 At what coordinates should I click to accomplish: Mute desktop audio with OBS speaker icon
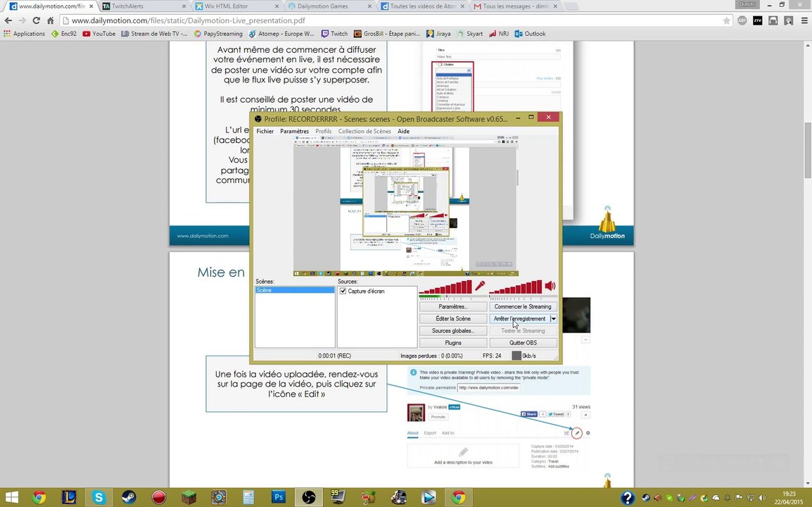click(550, 286)
